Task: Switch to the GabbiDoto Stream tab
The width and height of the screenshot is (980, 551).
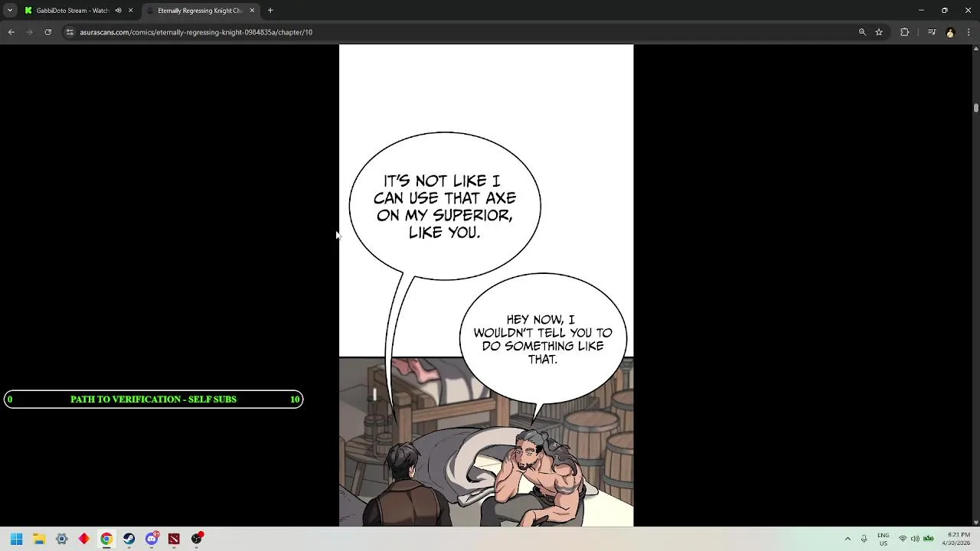Action: 73,11
